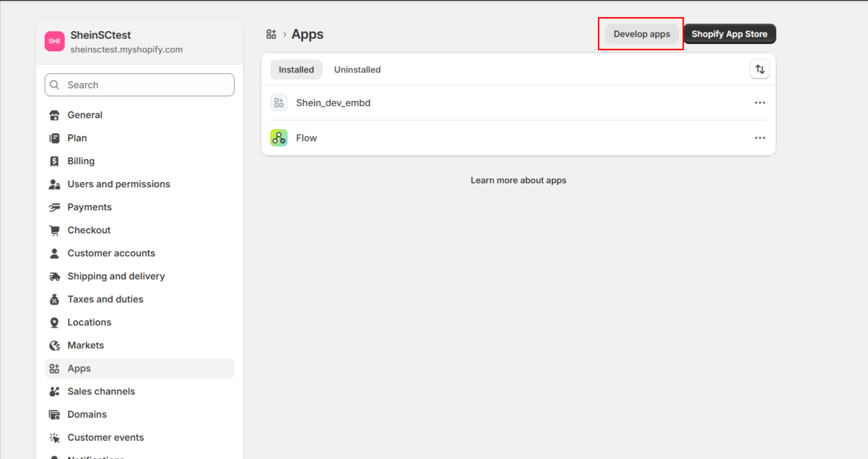Click the Apps breadcrumb grid icon
Image resolution: width=868 pixels, height=459 pixels.
pos(271,35)
